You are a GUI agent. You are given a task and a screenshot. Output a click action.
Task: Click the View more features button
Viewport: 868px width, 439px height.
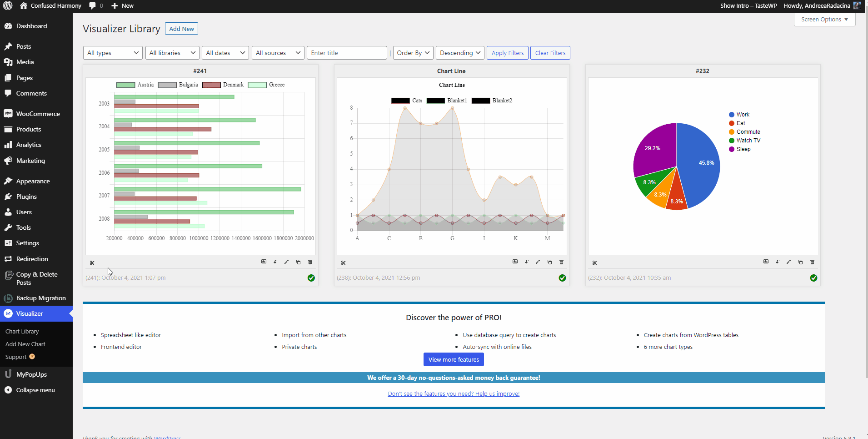453,359
